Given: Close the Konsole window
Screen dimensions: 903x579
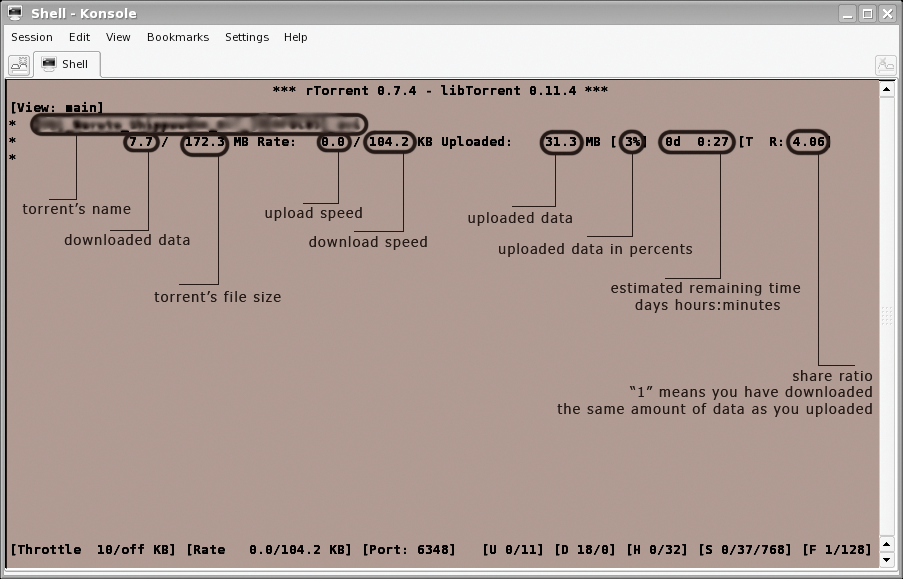Looking at the screenshot, I should (x=887, y=13).
